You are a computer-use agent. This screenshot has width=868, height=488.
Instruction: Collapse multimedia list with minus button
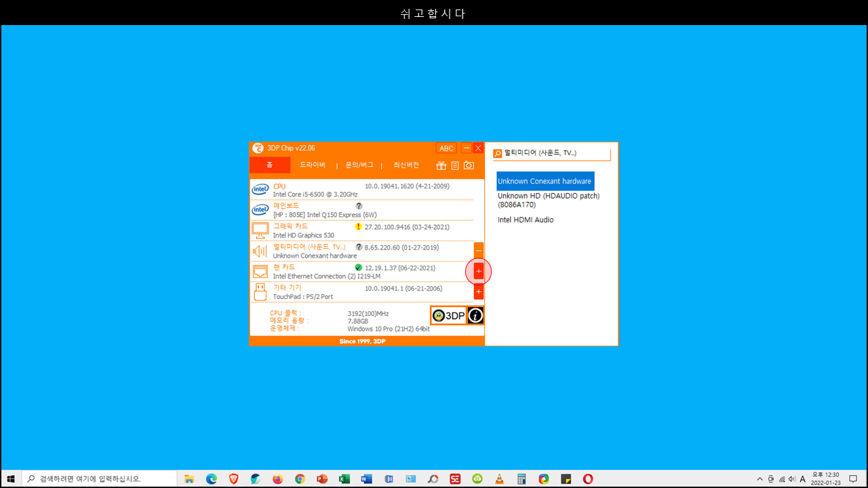[x=479, y=251]
